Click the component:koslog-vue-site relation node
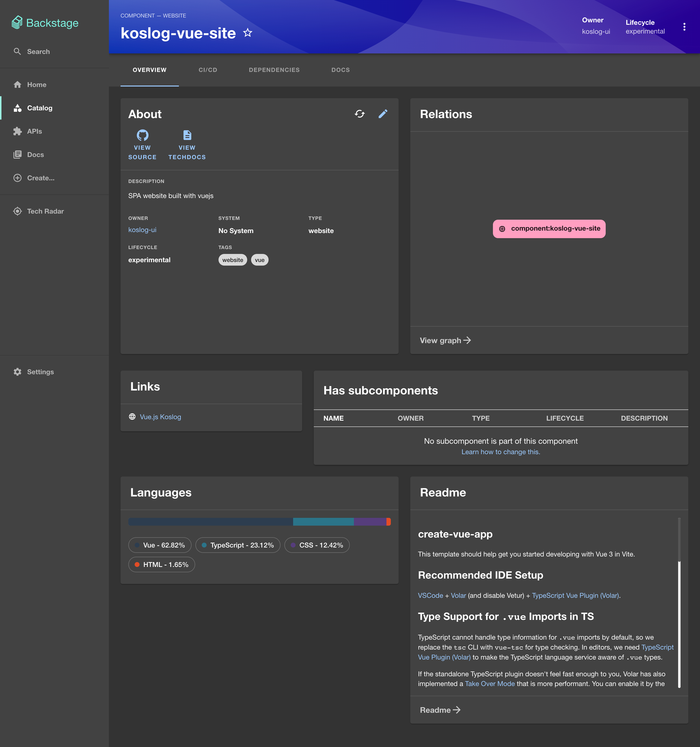 pos(549,228)
